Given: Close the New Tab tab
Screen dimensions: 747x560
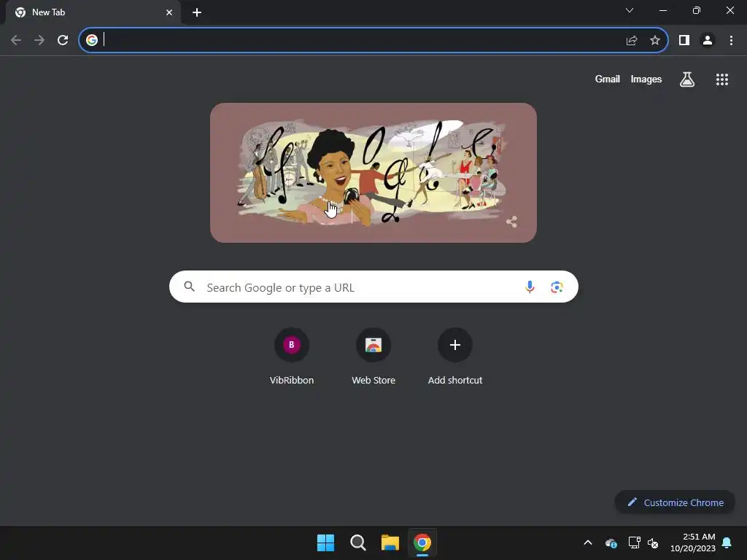Looking at the screenshot, I should click(169, 12).
